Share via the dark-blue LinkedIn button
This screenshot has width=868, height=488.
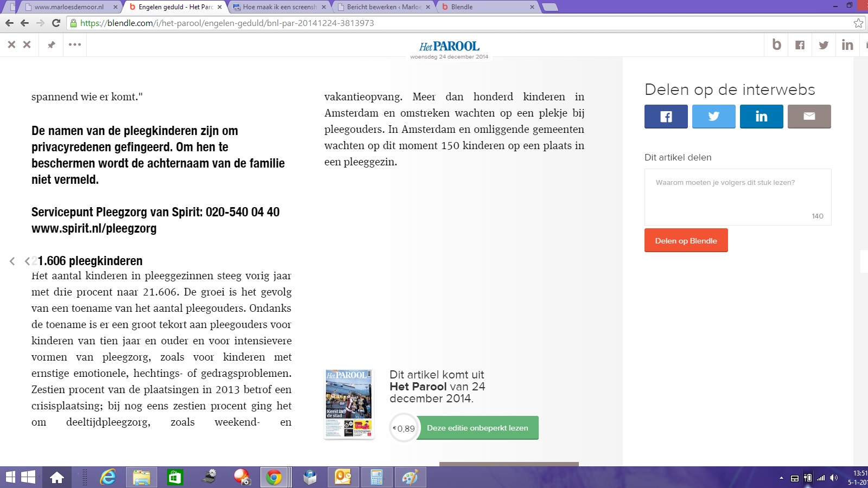point(761,117)
